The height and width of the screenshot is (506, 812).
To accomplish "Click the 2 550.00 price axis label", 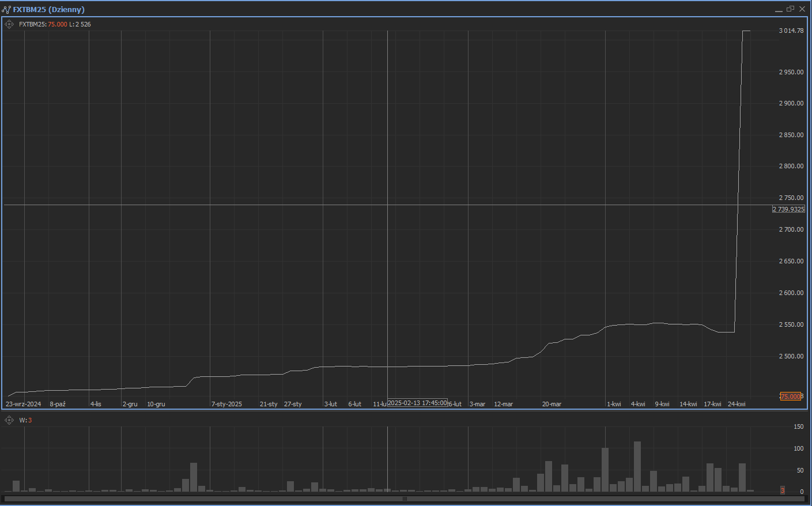I will pos(791,324).
